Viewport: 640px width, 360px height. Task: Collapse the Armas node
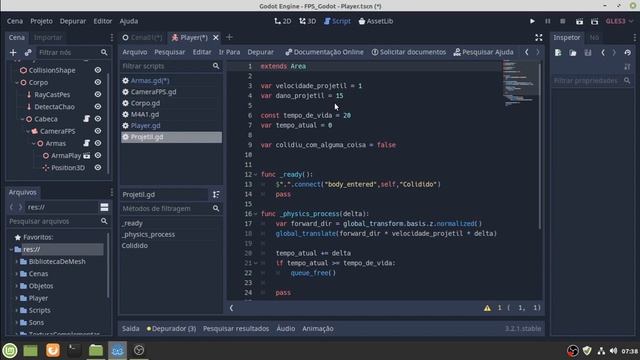[33, 144]
